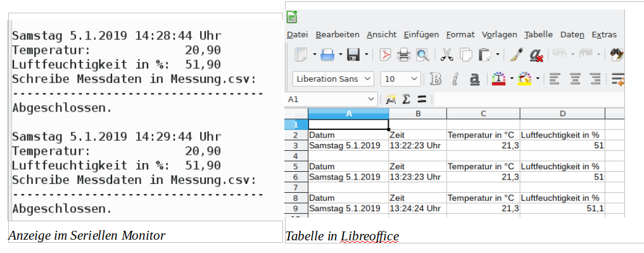
Task: Select column C header
Action: [x=483, y=114]
